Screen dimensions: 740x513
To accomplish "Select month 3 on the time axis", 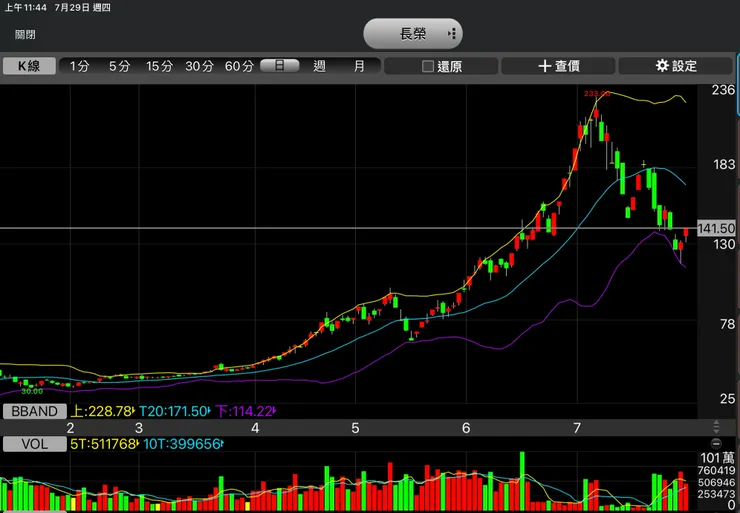I will coord(139,428).
